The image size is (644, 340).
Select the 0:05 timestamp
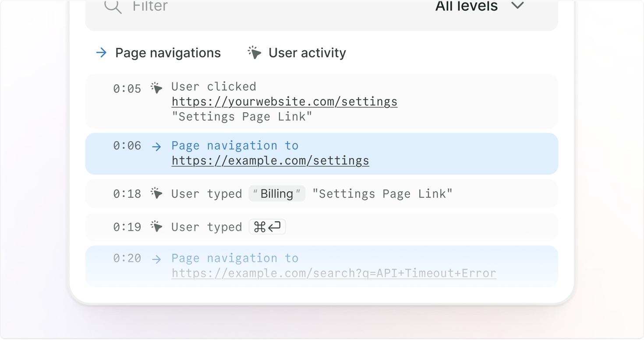[127, 89]
